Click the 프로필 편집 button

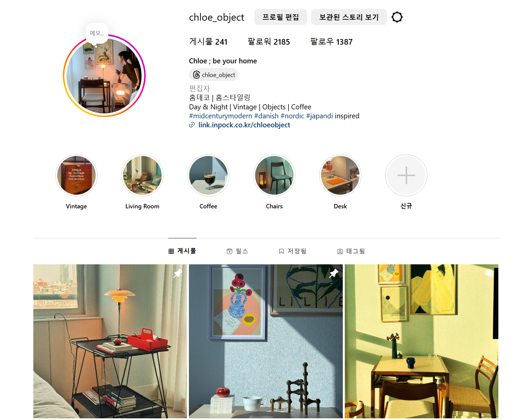(280, 17)
